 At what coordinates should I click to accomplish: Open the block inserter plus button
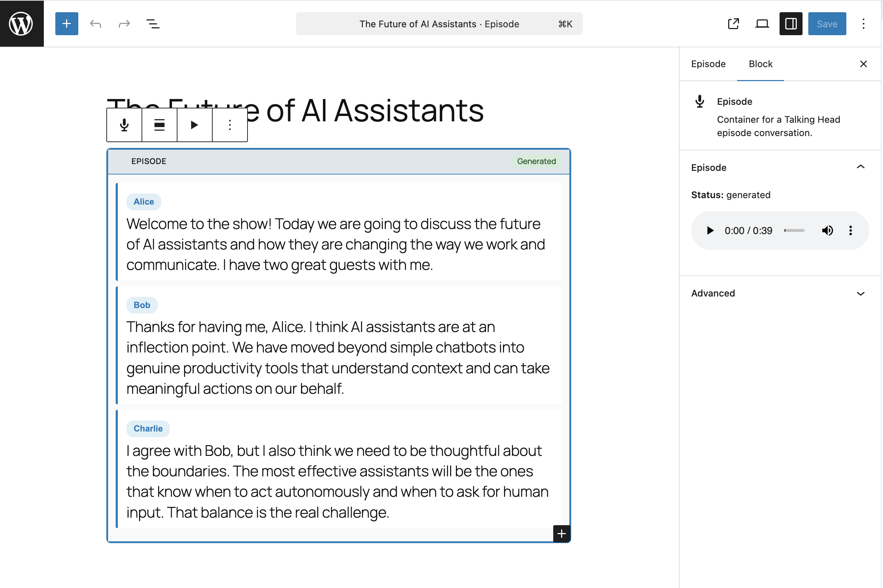[x=66, y=24]
